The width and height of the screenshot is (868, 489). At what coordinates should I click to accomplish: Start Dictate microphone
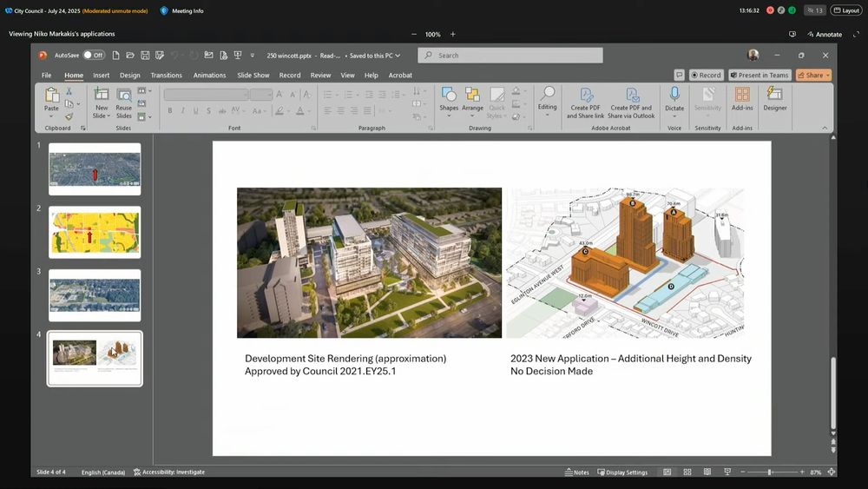(674, 102)
